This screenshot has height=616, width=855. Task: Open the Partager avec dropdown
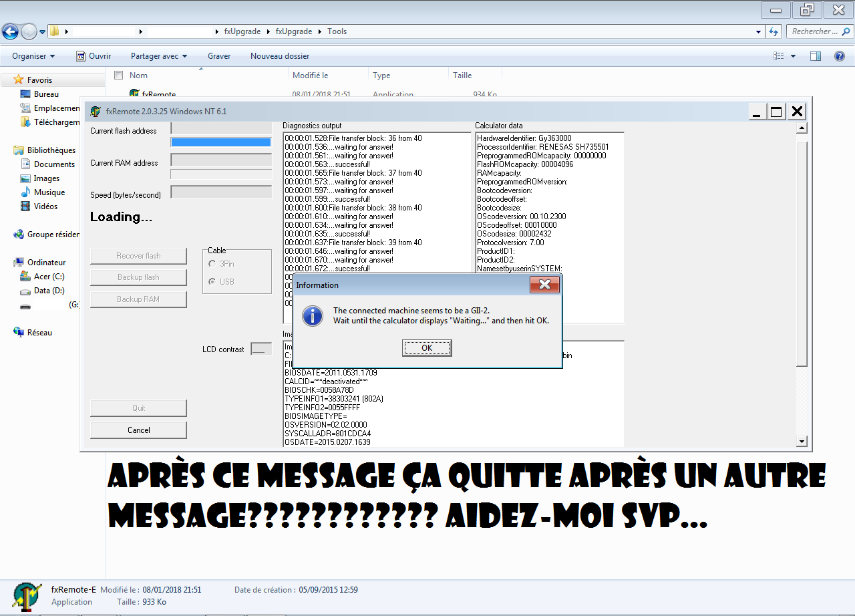point(159,56)
